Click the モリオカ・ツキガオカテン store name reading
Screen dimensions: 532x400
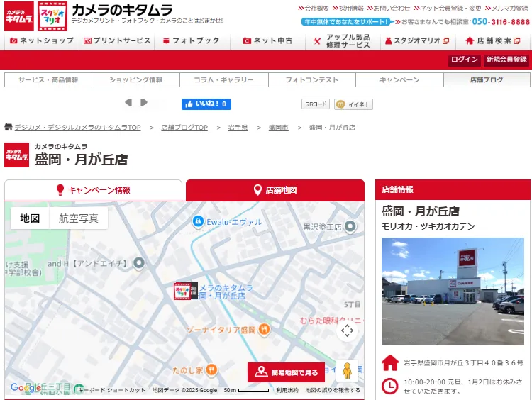[x=428, y=226]
